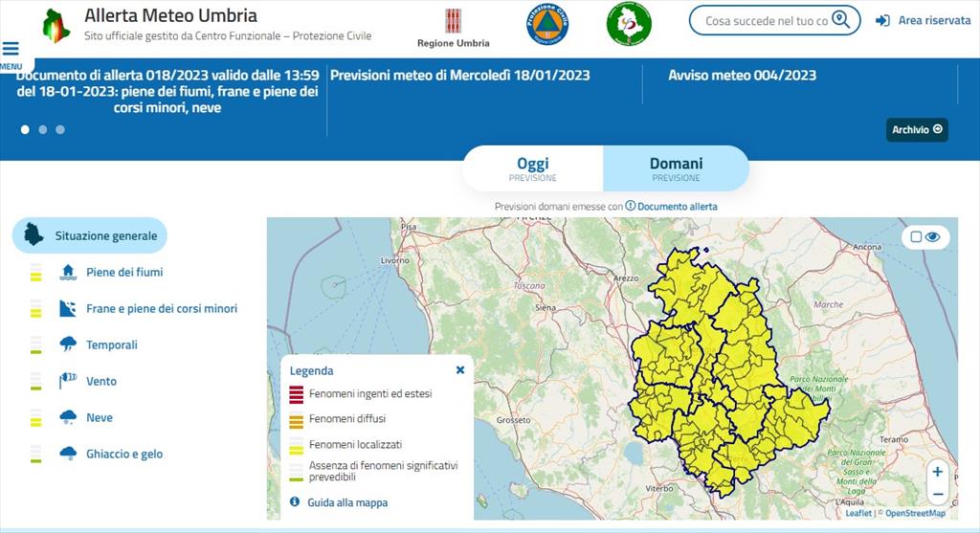
Task: Zoom out on the map
Action: pos(937,495)
